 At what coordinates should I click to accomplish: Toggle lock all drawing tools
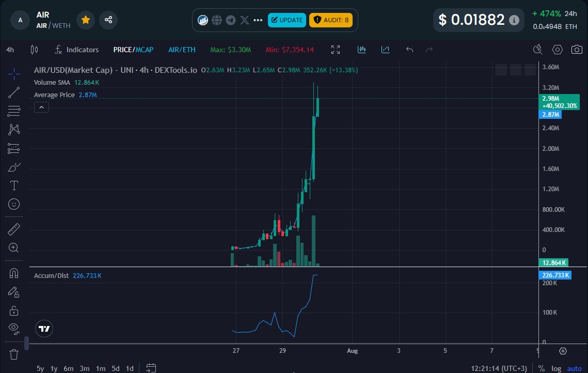[14, 310]
